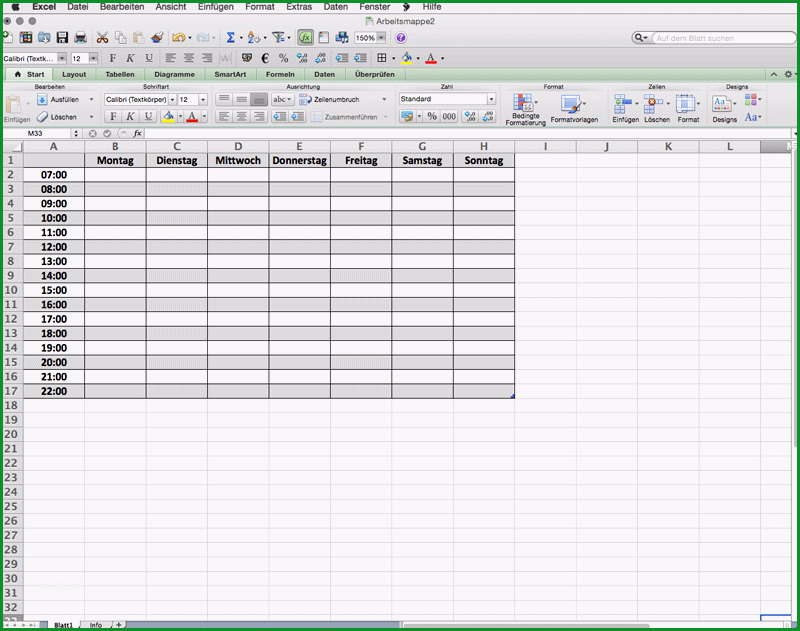Viewport: 800px width, 631px height.
Task: Click the filter funnel icon
Action: click(279, 38)
